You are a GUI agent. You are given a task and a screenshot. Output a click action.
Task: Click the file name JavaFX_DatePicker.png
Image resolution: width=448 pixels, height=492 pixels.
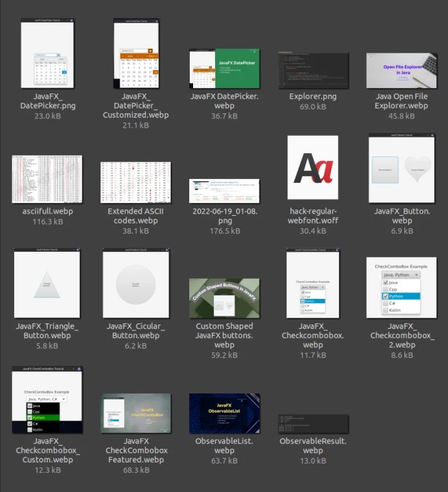48,101
